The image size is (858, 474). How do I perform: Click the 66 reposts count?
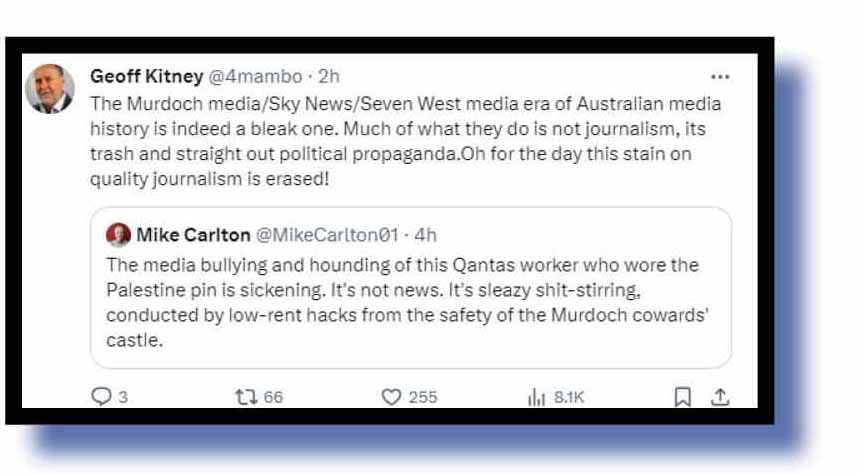point(273,397)
